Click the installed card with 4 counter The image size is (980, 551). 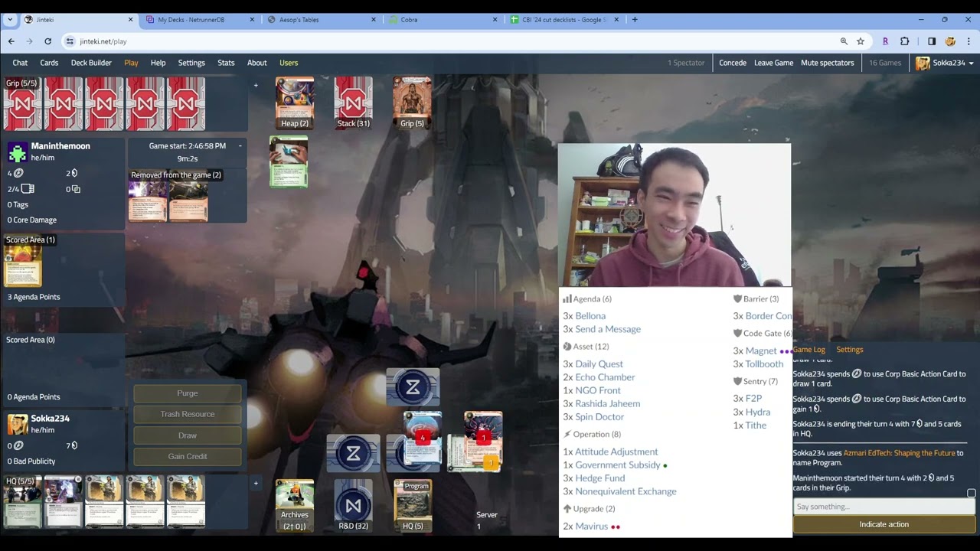pyautogui.click(x=423, y=439)
